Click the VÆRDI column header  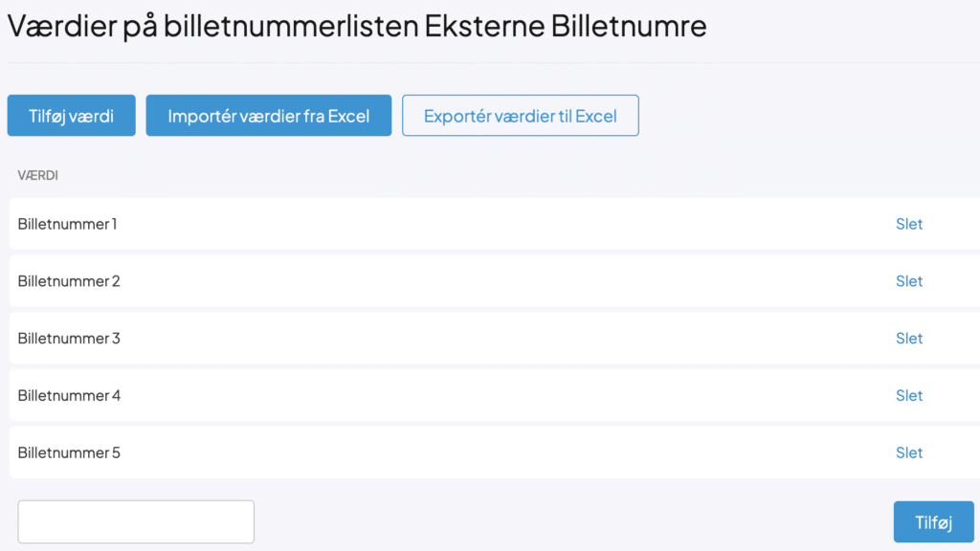click(38, 176)
